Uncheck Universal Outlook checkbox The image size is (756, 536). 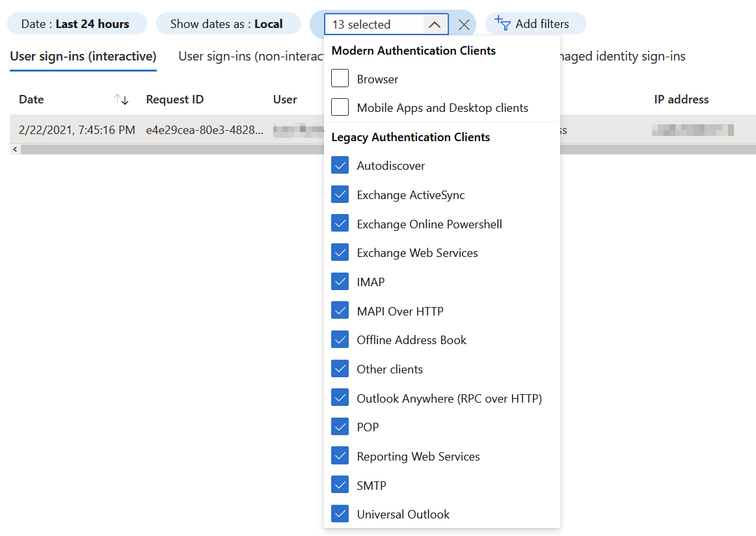pos(340,514)
